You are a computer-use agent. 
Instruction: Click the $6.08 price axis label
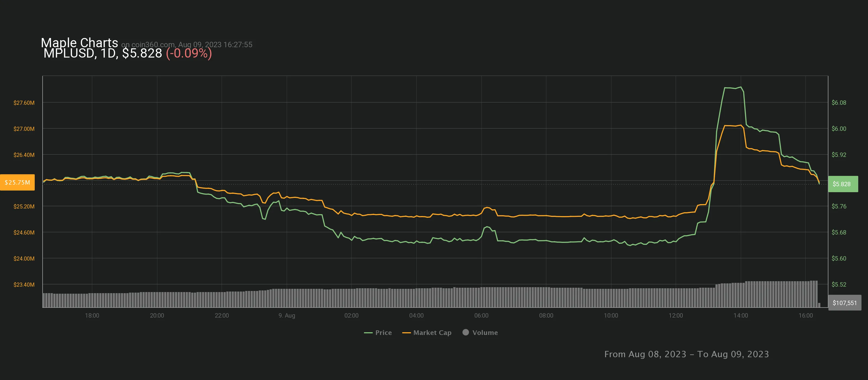[x=839, y=103]
